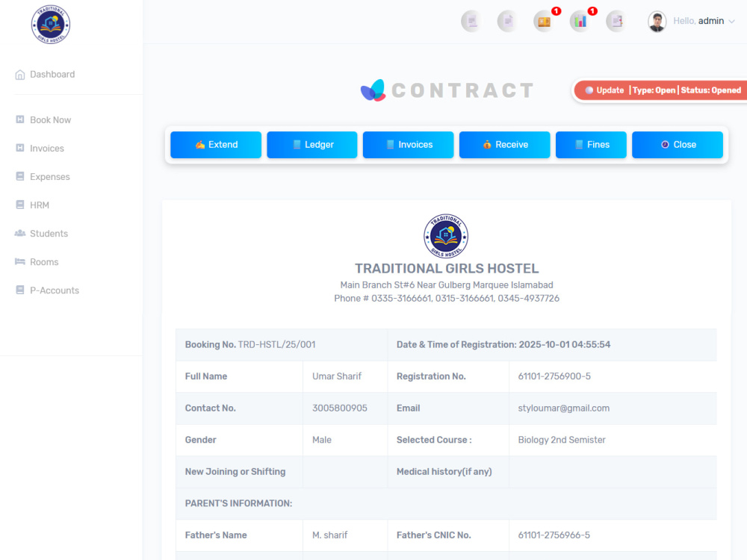Image resolution: width=747 pixels, height=560 pixels.
Task: Click the New Joining or Shifting label
Action: click(x=235, y=472)
